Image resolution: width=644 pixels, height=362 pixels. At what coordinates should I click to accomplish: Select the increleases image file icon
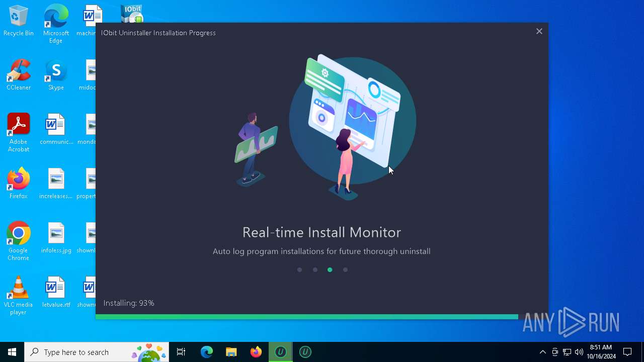(x=56, y=184)
